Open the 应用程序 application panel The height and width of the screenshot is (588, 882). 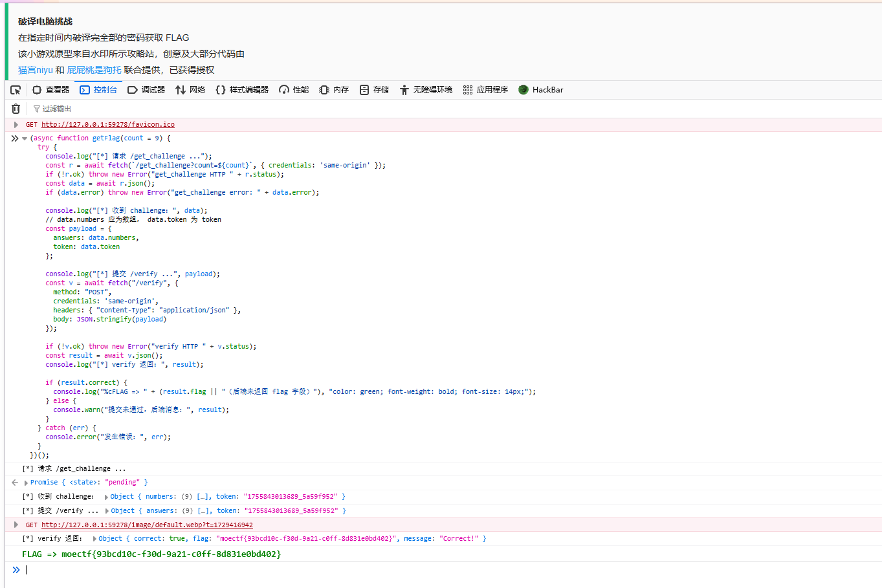click(x=485, y=90)
